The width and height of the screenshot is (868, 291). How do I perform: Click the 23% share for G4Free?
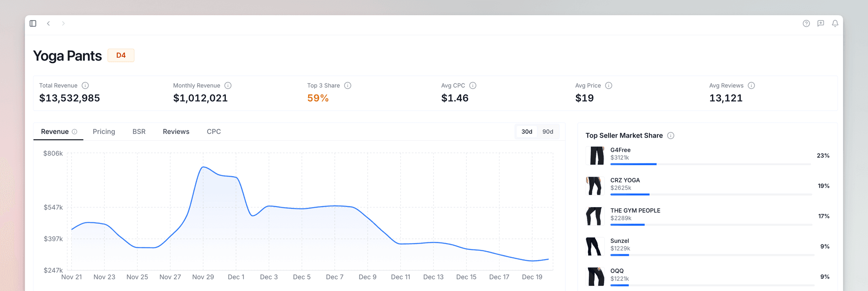pos(823,156)
